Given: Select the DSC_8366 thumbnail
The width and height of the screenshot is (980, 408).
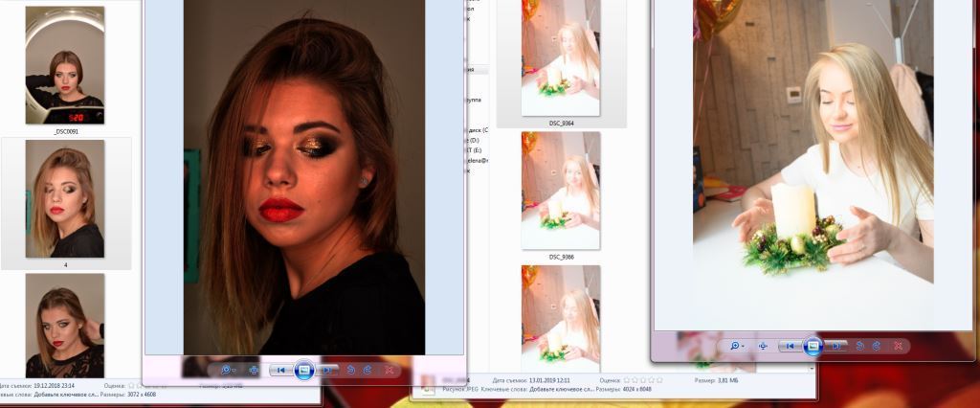Looking at the screenshot, I should pyautogui.click(x=561, y=190).
